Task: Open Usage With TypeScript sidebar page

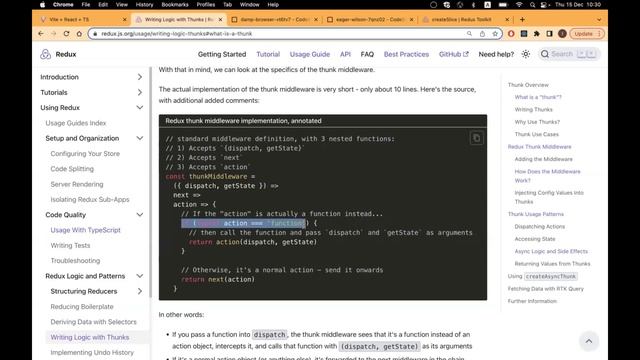Action: pos(86,230)
